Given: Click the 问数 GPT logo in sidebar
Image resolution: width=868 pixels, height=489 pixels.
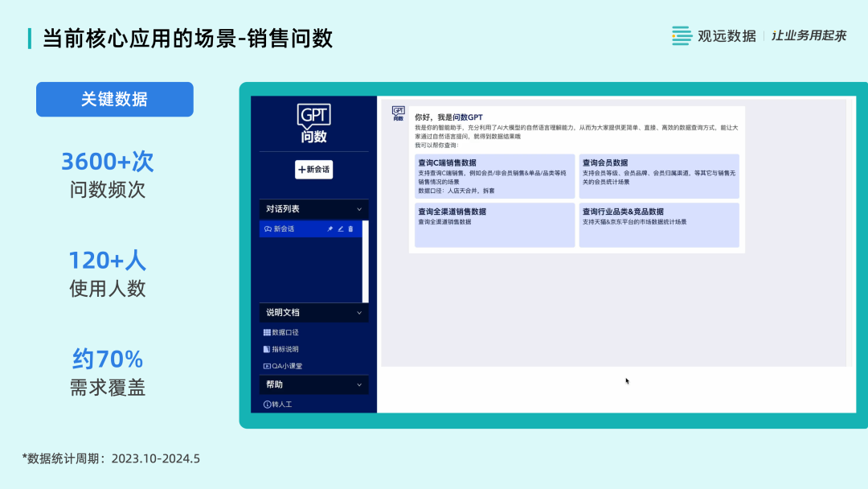Looking at the screenshot, I should 313,123.
